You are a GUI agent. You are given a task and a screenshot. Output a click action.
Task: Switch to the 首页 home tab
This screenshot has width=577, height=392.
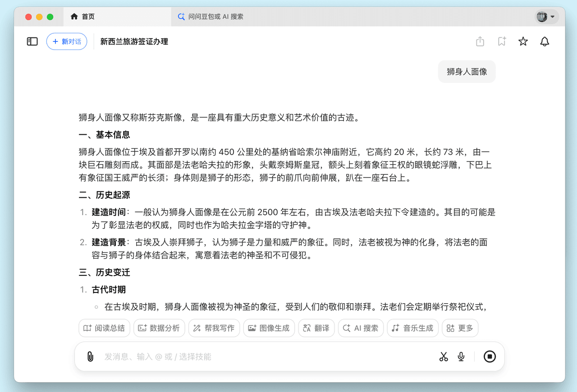point(83,17)
